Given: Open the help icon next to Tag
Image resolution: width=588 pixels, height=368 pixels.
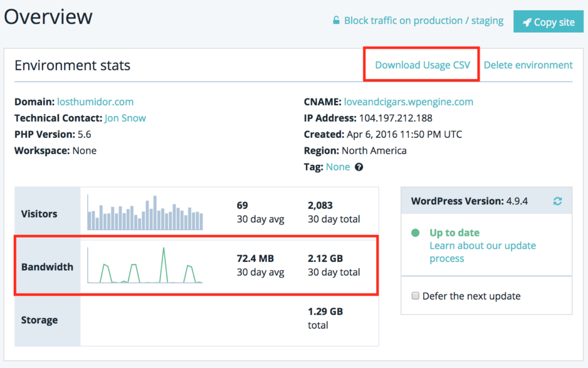Looking at the screenshot, I should pos(358,166).
